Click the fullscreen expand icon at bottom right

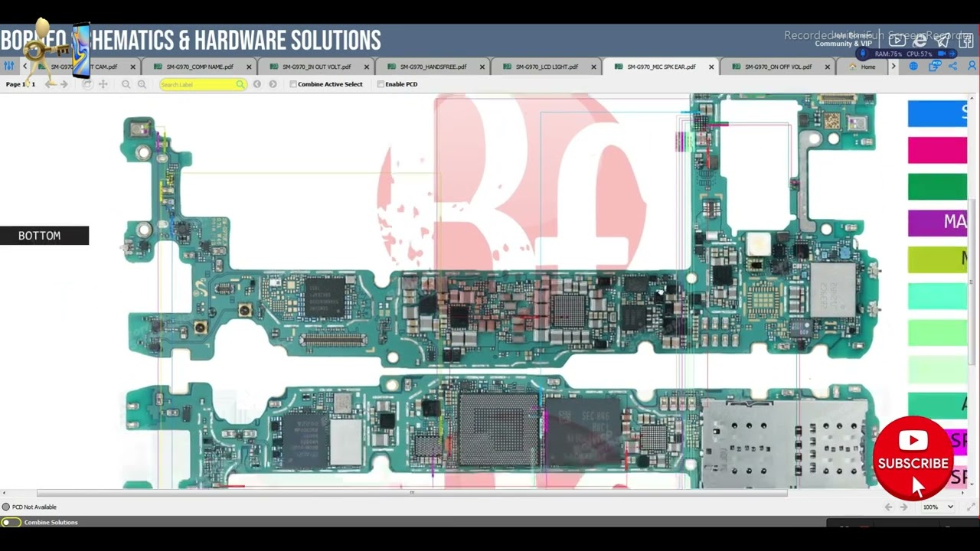point(972,507)
